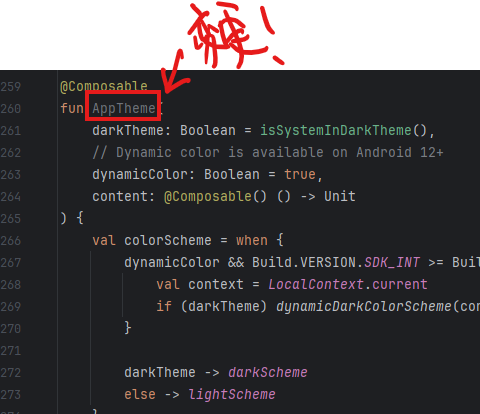This screenshot has height=414, width=480.
Task: Click the darkScheme reference
Action: (268, 372)
